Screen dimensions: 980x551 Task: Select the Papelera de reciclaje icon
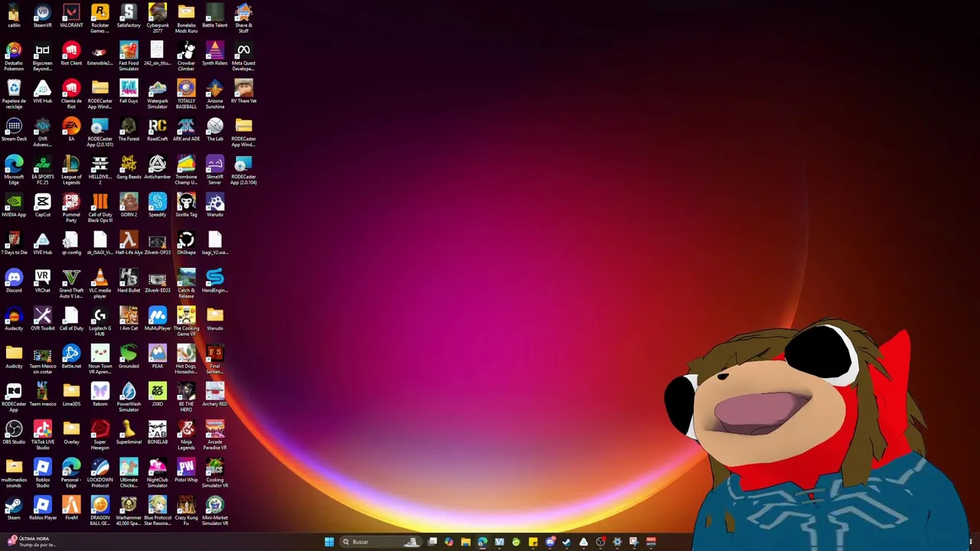(x=14, y=94)
